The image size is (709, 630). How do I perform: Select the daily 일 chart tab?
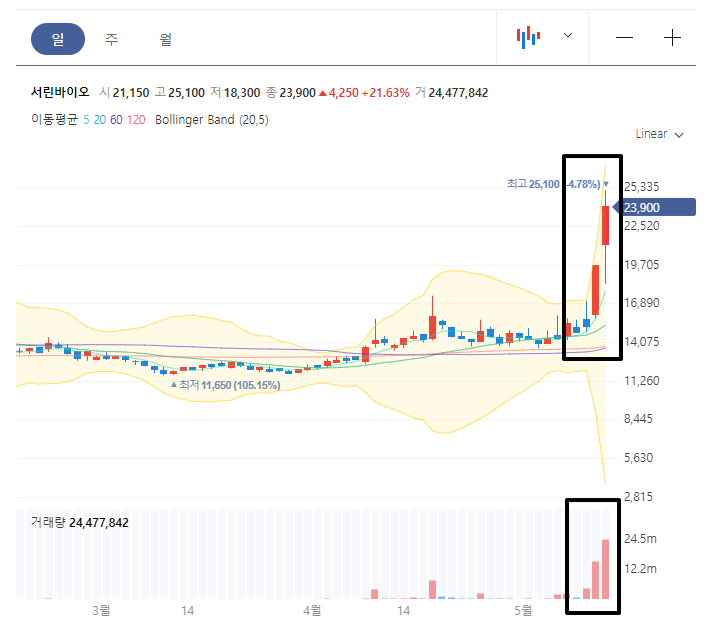58,39
